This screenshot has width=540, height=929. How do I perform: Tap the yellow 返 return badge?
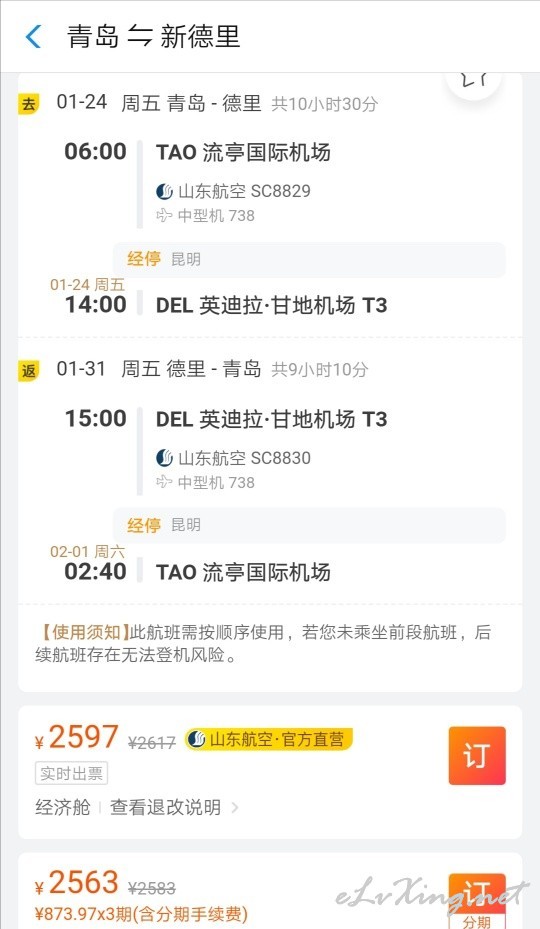pyautogui.click(x=28, y=371)
